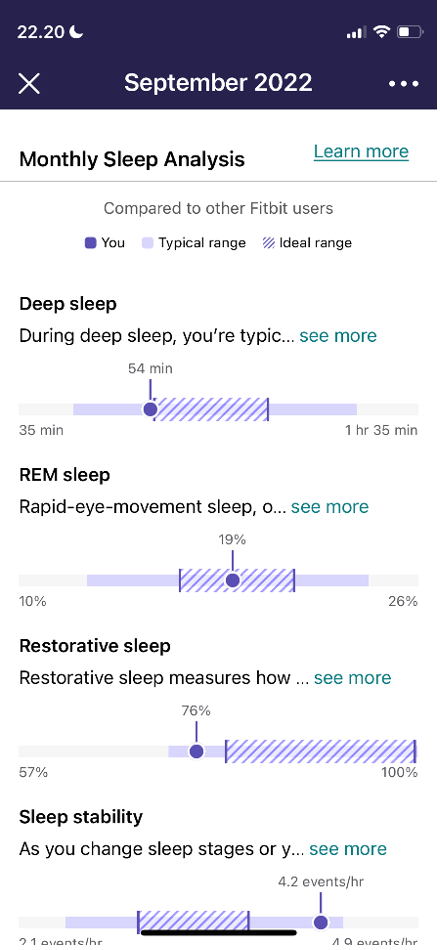440x950 pixels.
Task: Expand Sleep stability see more text
Action: tap(348, 849)
